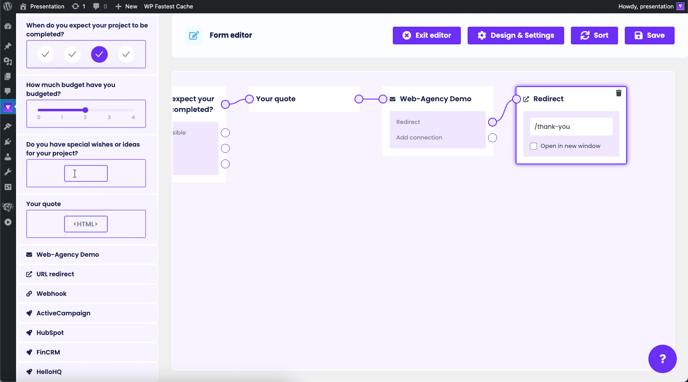Open the Users sidebar icon

click(x=7, y=157)
